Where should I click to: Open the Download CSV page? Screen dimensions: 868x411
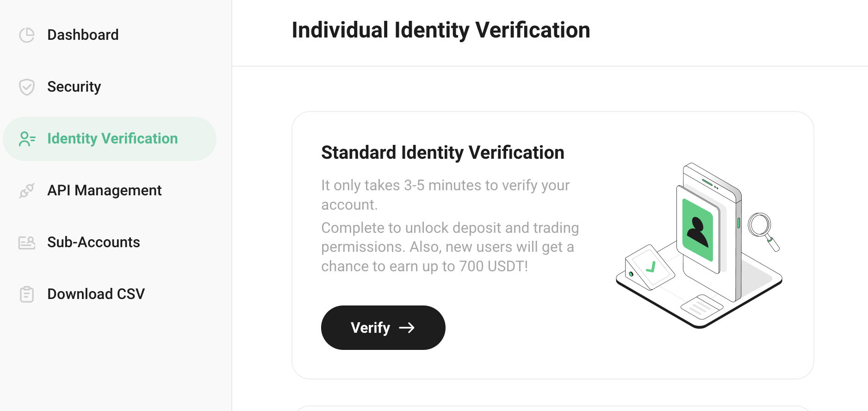tap(96, 294)
